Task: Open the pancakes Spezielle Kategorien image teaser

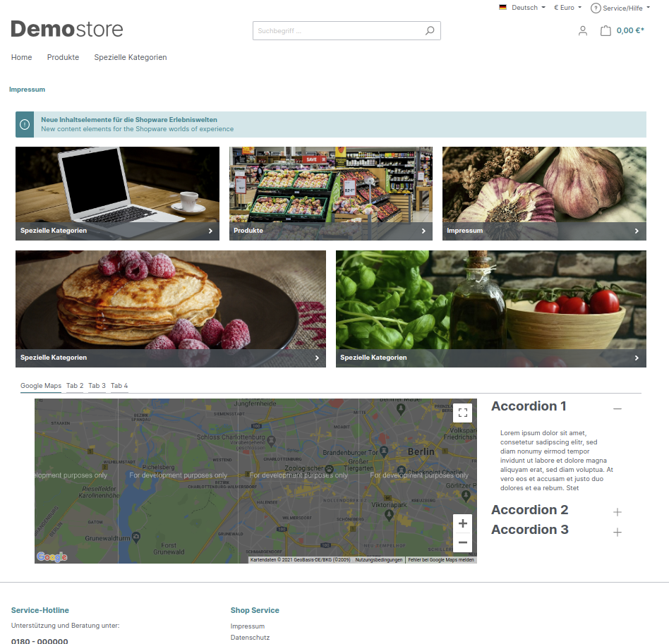Action: tap(171, 308)
